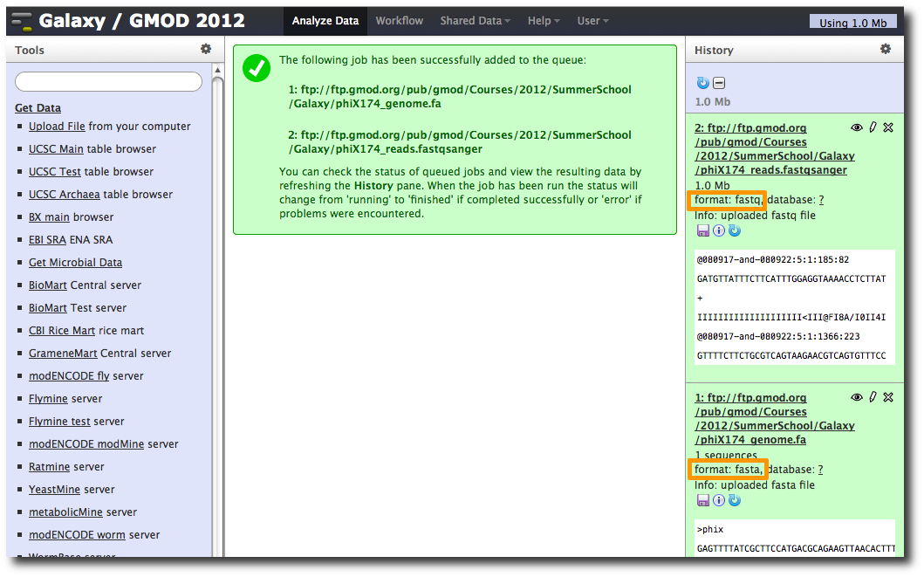Screen dimensions: 924x577
Task: Click format: fasta text in dataset 1
Action: click(729, 469)
